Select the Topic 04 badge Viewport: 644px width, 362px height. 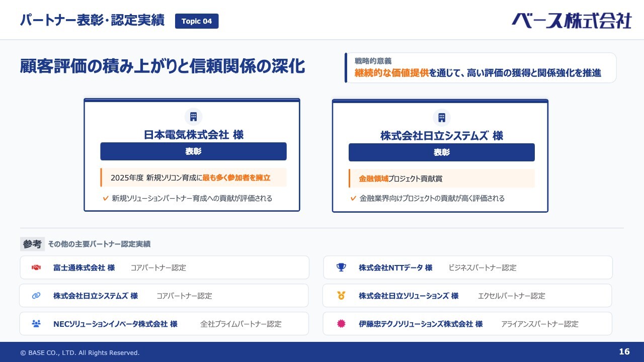(197, 21)
